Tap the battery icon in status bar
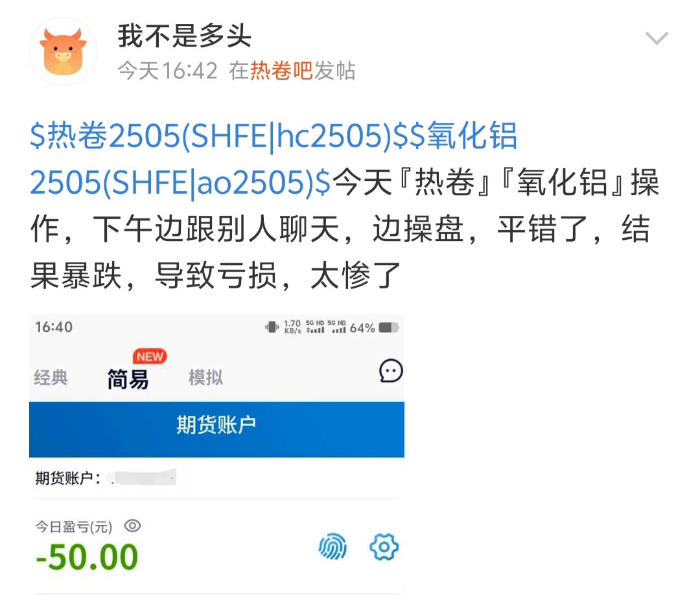 (x=388, y=328)
